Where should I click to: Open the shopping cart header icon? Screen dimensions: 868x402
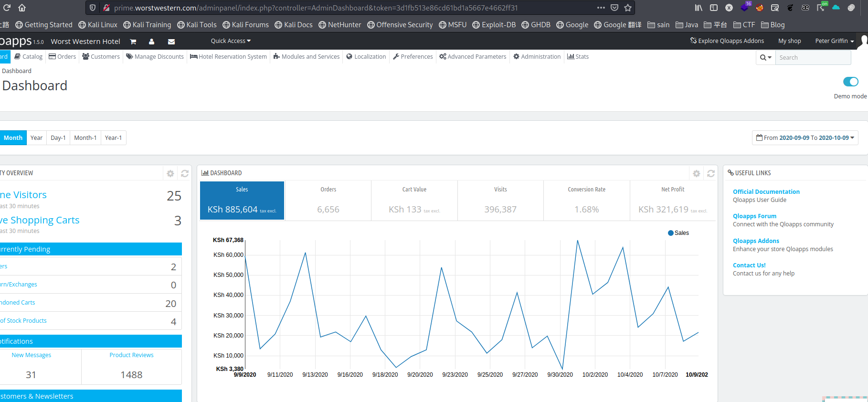click(x=133, y=42)
